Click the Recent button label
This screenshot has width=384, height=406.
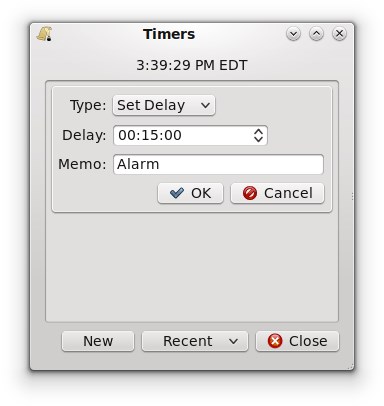188,341
